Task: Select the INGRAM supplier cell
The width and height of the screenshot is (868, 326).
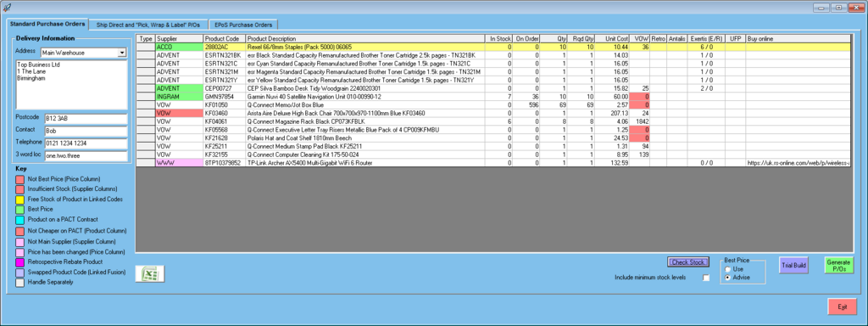Action: pyautogui.click(x=180, y=97)
